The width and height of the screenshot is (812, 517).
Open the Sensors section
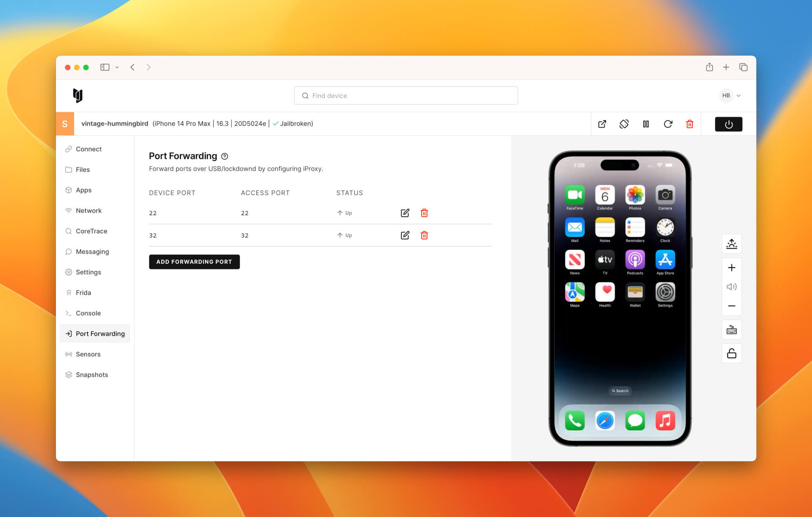(95, 354)
